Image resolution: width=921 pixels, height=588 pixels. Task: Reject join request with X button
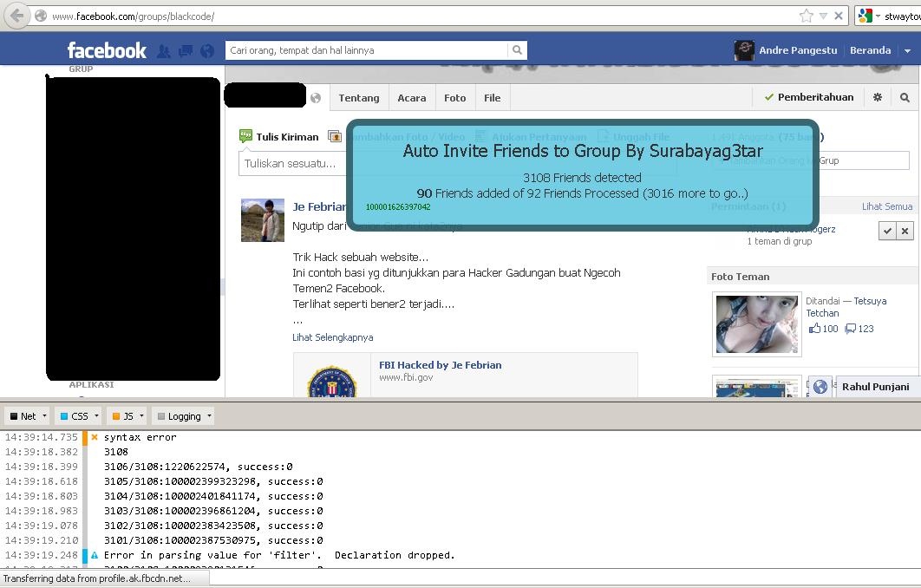point(905,231)
